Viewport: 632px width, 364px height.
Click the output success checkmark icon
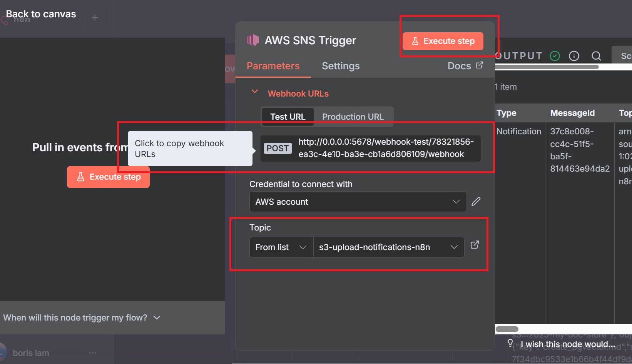pos(555,56)
